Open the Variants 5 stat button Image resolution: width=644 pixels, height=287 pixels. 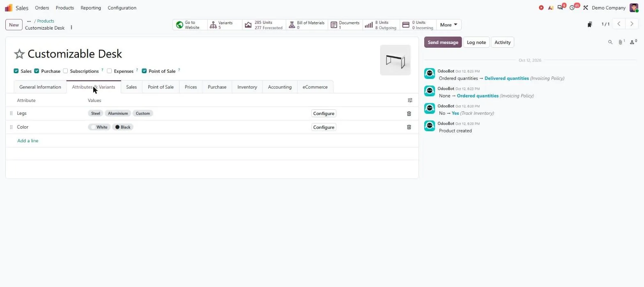tap(225, 25)
